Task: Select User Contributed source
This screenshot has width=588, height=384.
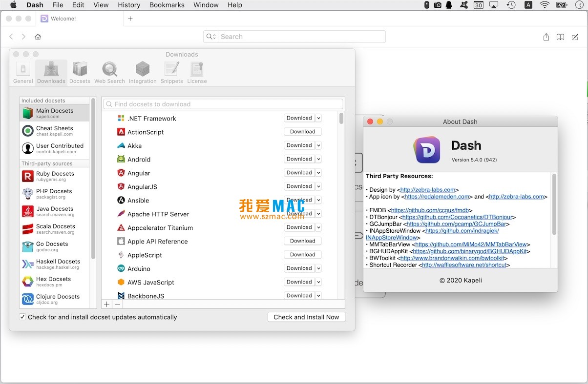Action: pos(55,148)
